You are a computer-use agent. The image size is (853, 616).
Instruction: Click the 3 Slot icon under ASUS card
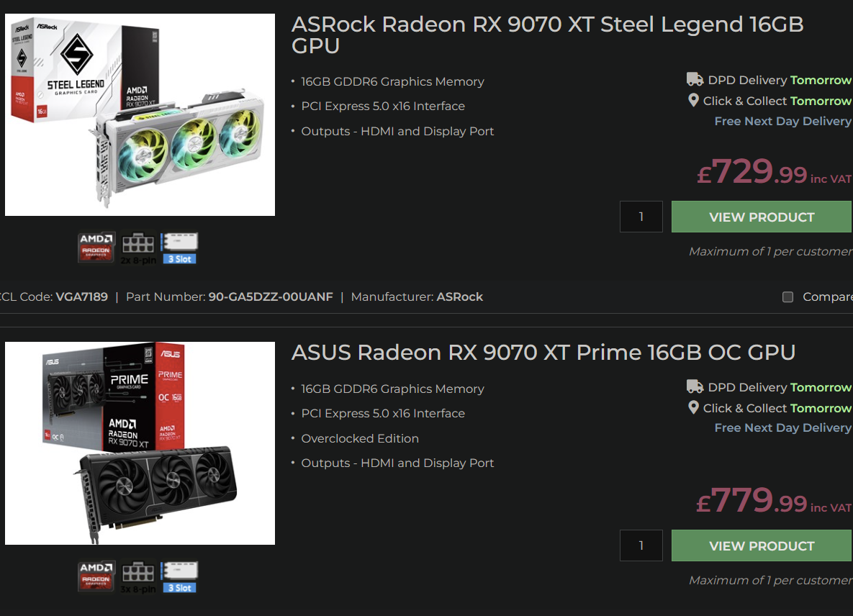click(x=179, y=577)
